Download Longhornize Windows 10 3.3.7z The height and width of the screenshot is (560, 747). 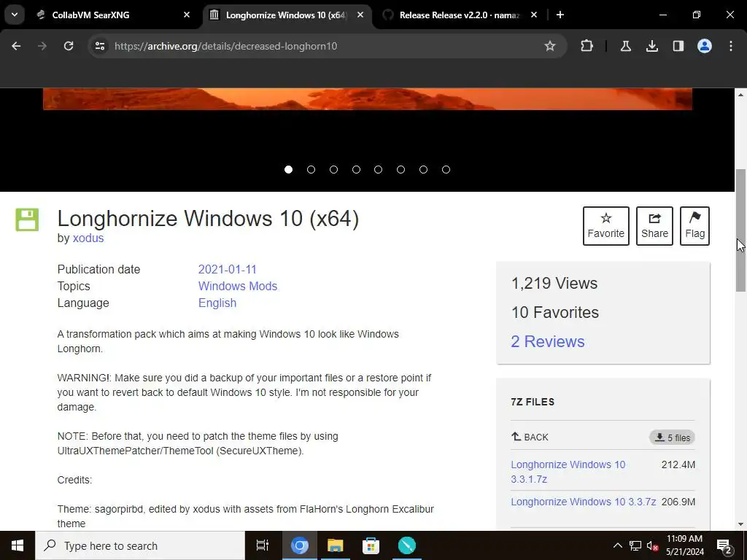coord(583,502)
